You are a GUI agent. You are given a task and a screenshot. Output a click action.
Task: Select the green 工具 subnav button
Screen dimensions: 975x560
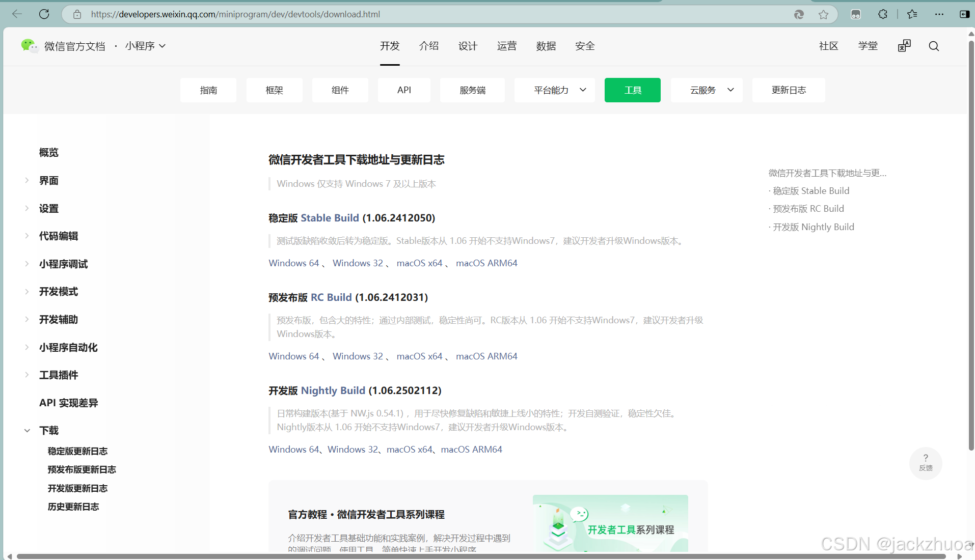(633, 90)
